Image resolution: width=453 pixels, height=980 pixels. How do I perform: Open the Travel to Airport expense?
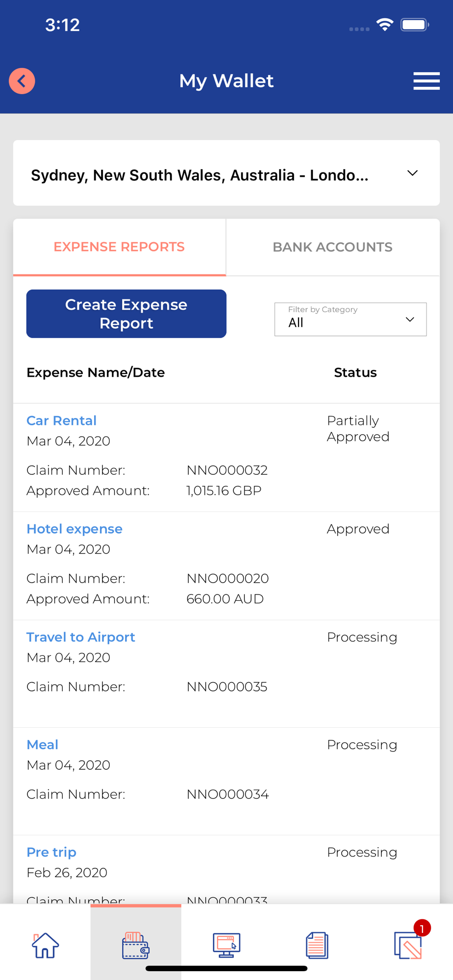click(80, 637)
